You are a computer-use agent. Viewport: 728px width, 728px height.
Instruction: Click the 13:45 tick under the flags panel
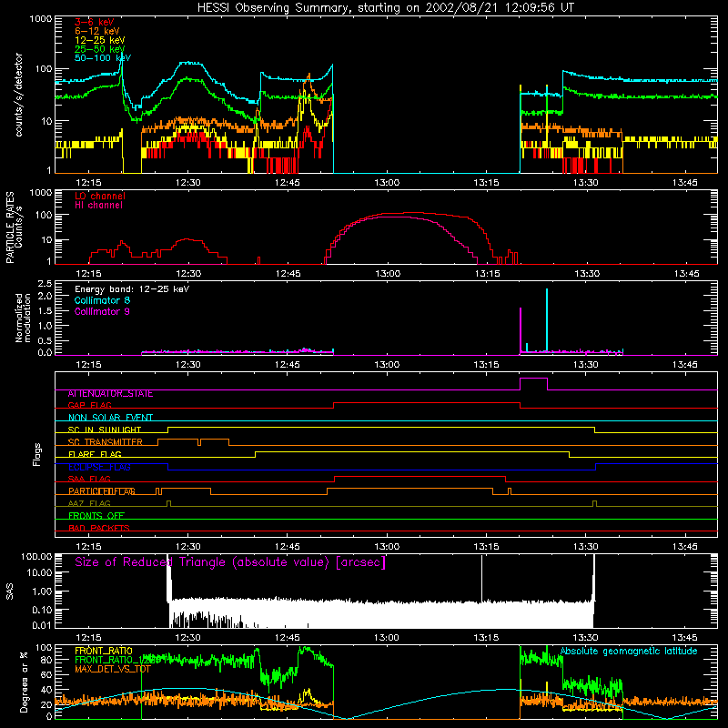click(x=685, y=547)
